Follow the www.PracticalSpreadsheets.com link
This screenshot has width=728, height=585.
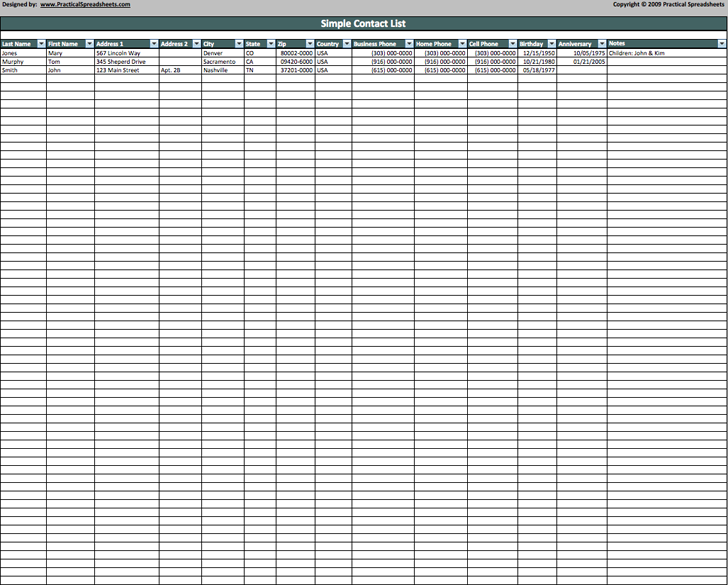85,5
